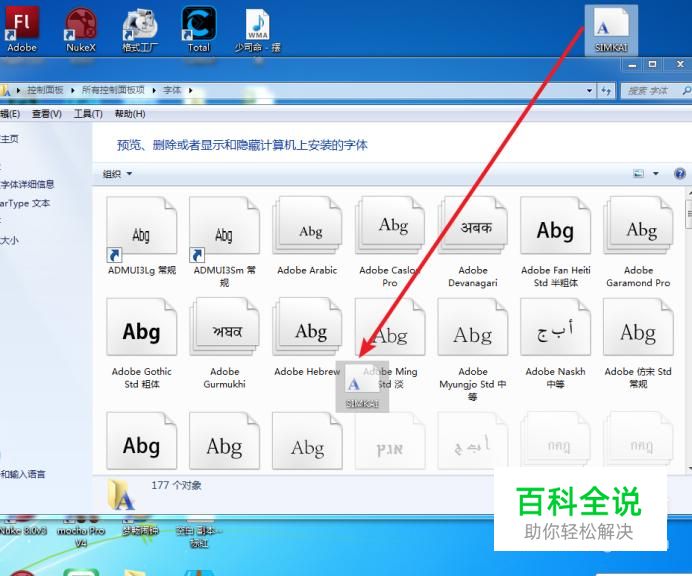
Task: Select the Adobe Gothic Std 粗体 font
Action: point(142,343)
